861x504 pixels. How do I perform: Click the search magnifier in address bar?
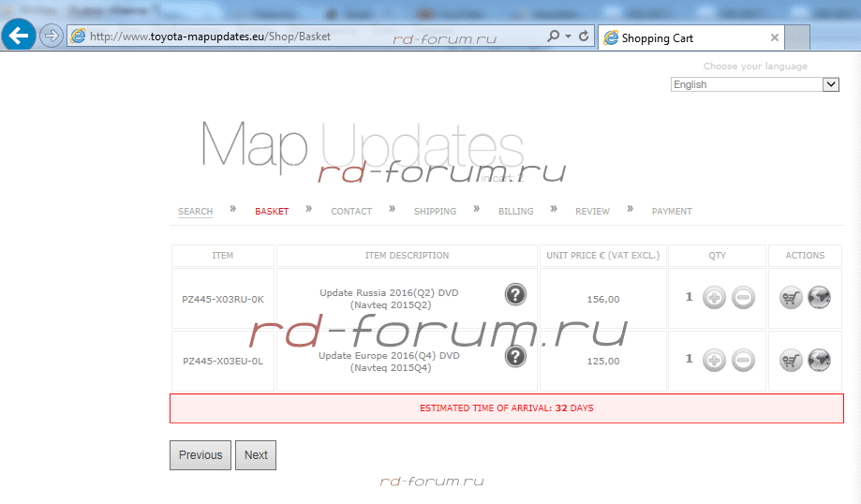coord(553,37)
